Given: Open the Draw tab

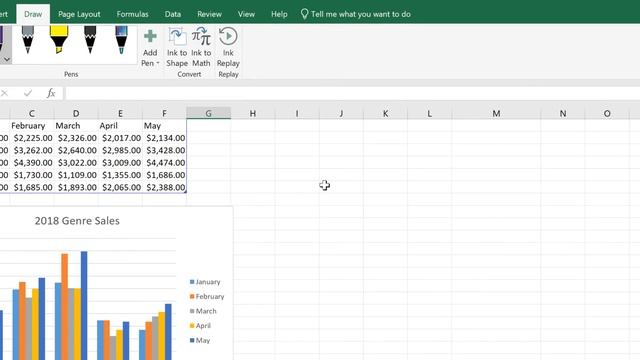Looking at the screenshot, I should [33, 14].
